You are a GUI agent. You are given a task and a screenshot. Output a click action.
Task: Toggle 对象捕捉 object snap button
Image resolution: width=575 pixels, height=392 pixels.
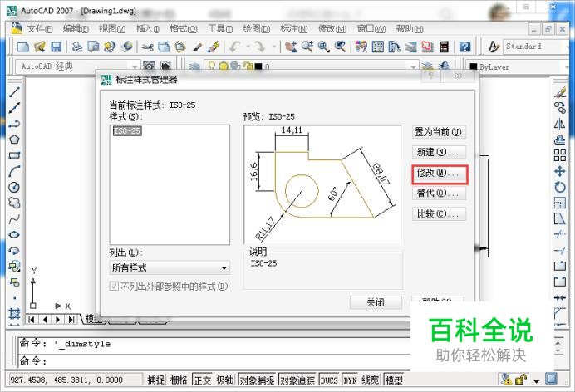tap(257, 380)
